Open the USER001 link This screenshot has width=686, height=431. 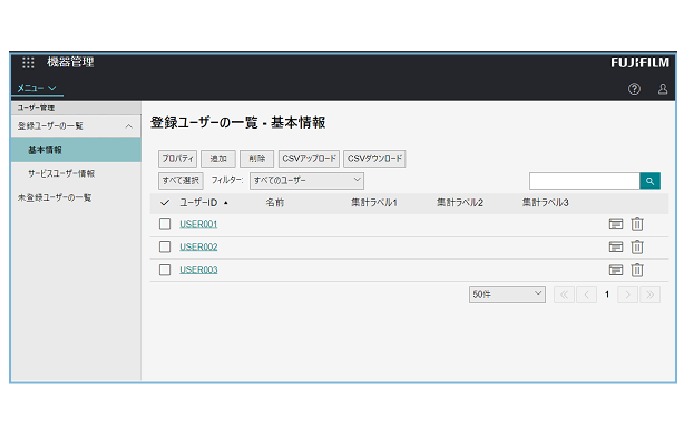199,224
